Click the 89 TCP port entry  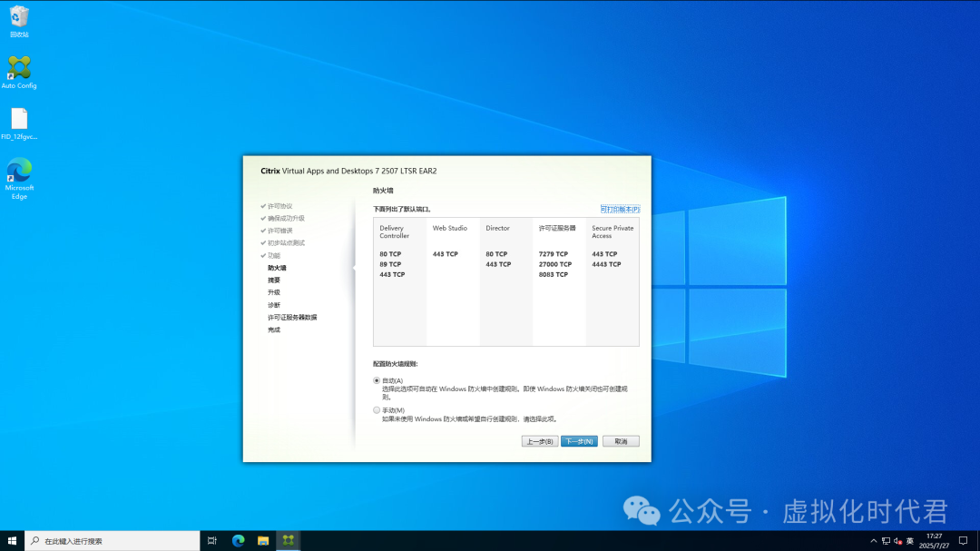click(390, 264)
